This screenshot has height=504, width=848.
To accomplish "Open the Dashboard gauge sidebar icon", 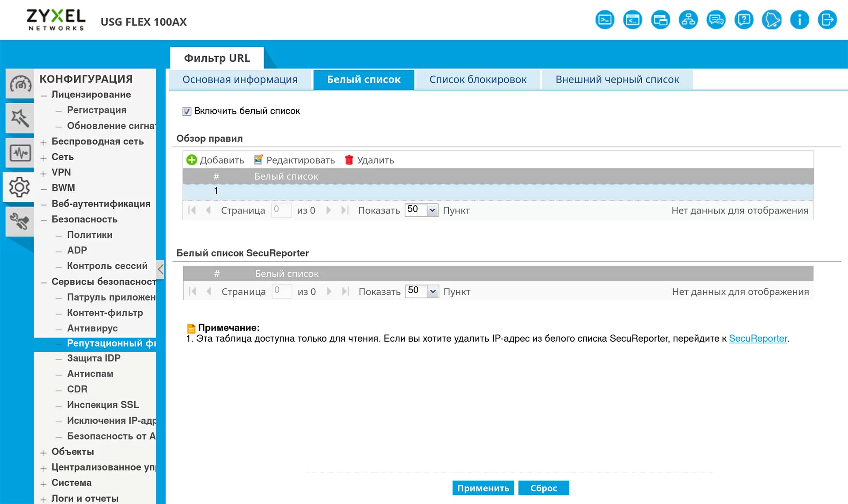I will 20,83.
